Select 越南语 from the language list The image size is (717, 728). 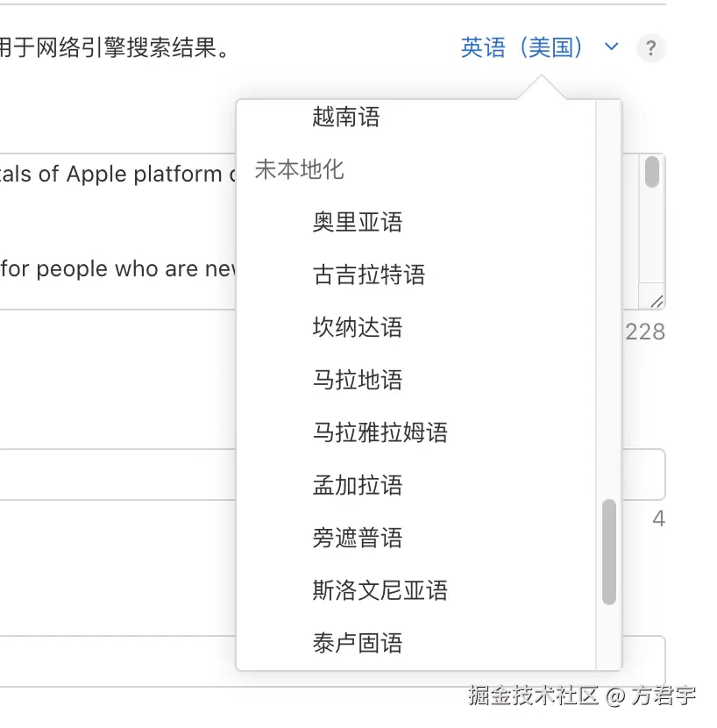(344, 118)
